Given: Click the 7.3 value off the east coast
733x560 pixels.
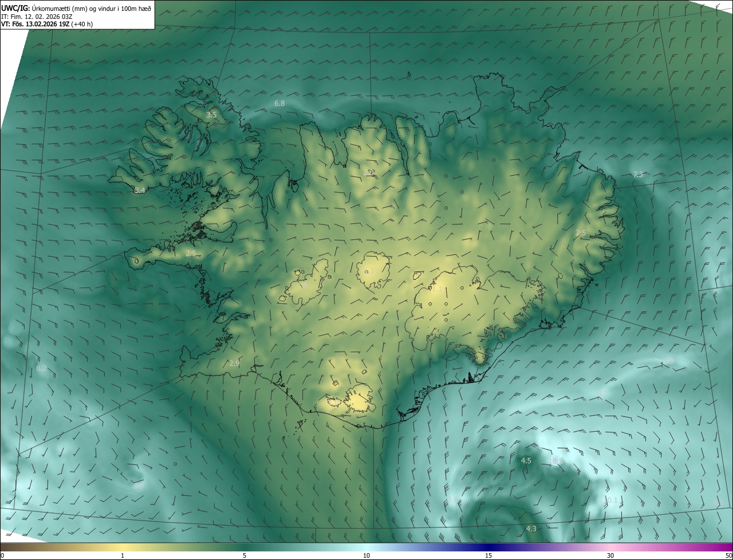Looking at the screenshot, I should [637, 175].
